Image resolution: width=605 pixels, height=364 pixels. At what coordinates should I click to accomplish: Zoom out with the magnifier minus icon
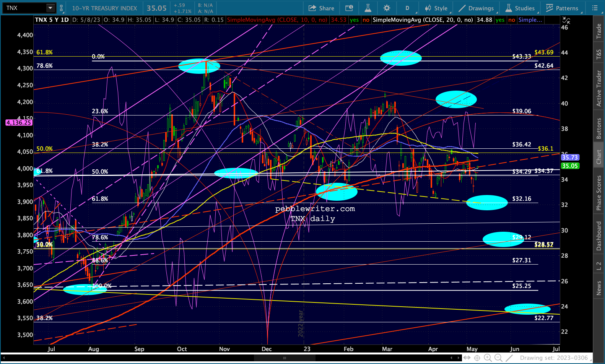pyautogui.click(x=498, y=358)
